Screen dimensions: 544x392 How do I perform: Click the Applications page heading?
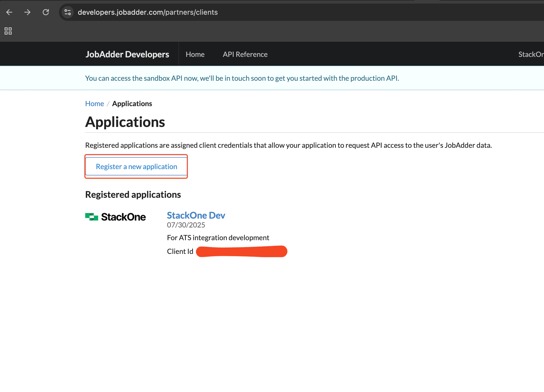click(x=125, y=122)
